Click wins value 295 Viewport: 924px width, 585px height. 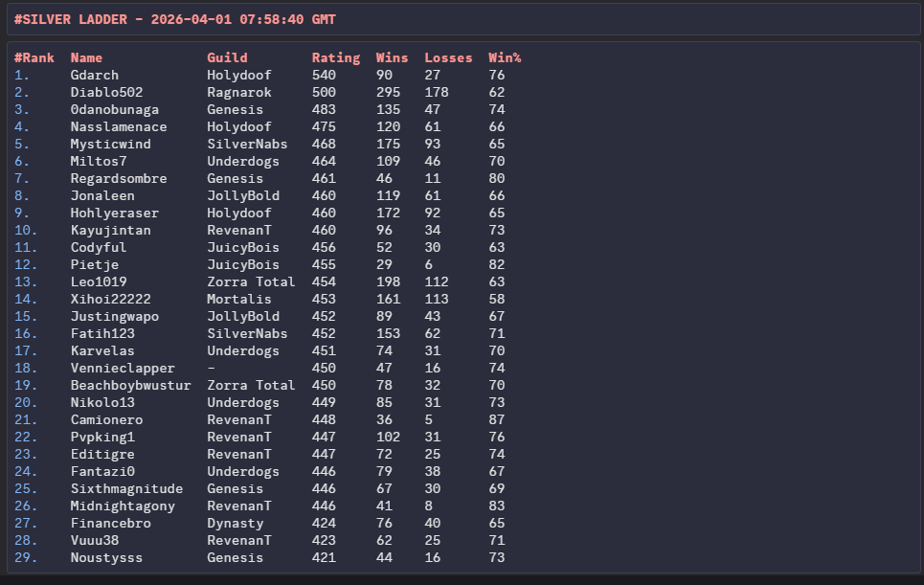pyautogui.click(x=388, y=92)
